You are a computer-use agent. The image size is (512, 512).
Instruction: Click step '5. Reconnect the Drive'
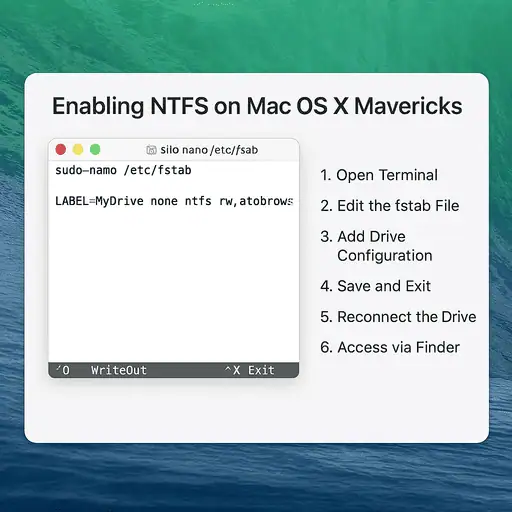(398, 317)
